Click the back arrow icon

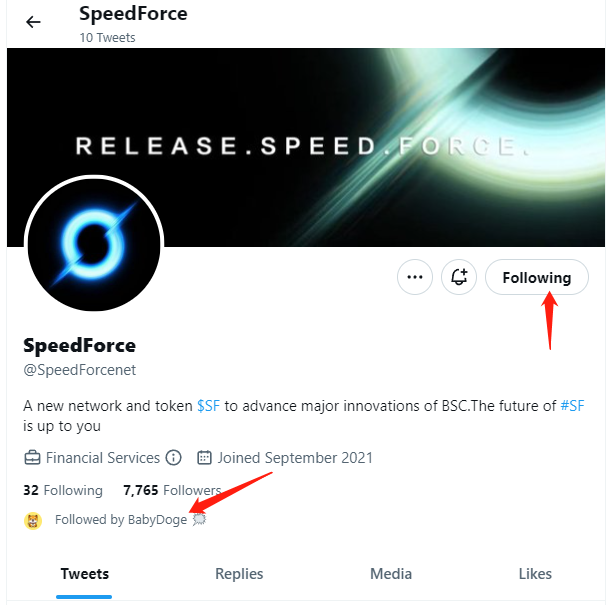pos(34,22)
